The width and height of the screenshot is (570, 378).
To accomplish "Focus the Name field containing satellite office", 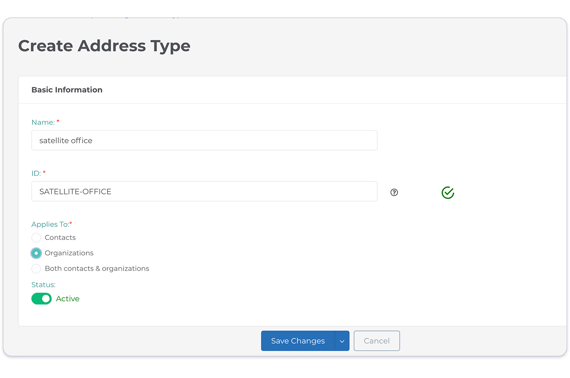I will coord(204,140).
